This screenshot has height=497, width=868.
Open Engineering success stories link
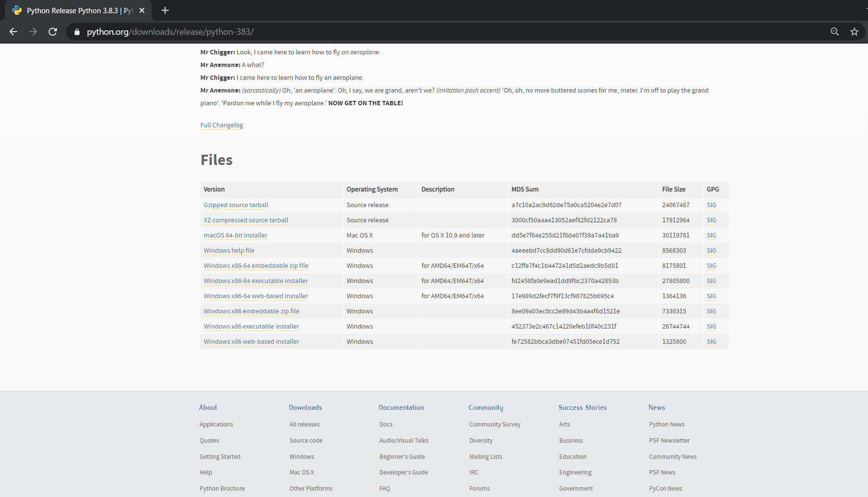pyautogui.click(x=575, y=473)
